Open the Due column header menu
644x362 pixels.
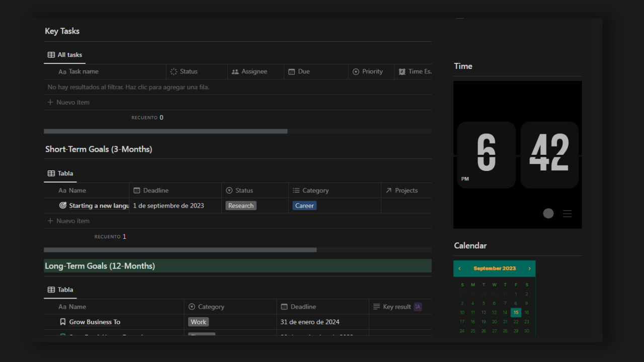tap(316, 71)
